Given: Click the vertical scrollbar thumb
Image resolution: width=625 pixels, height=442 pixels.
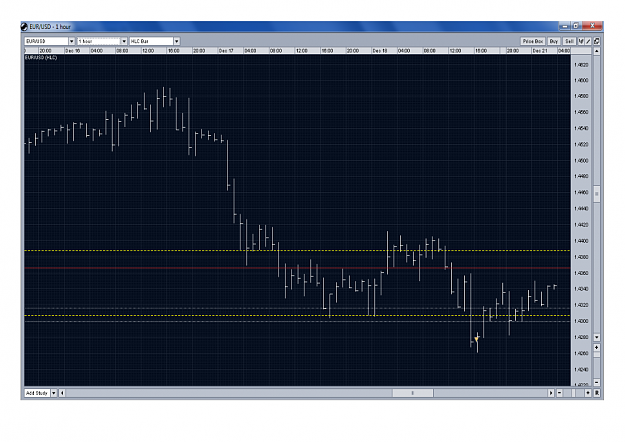Looking at the screenshot, I should point(597,194).
